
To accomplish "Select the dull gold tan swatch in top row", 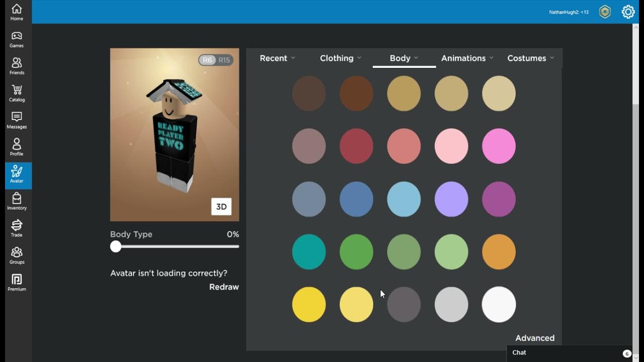I will point(404,94).
